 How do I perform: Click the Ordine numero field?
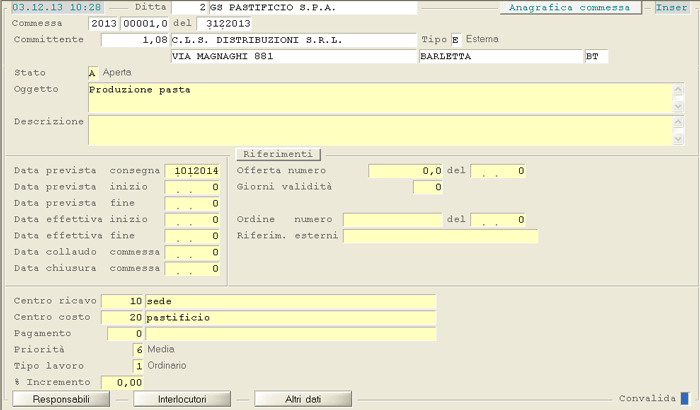[x=393, y=220]
